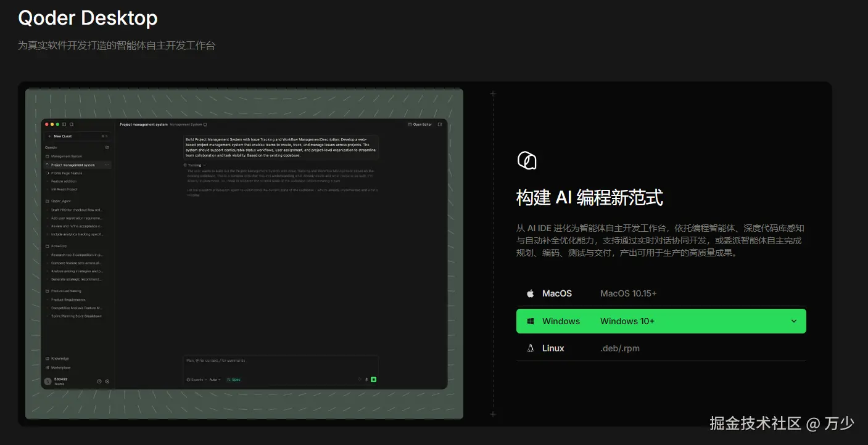868x445 pixels.
Task: Click the Apple logo on the MacOS row
Action: coord(530,293)
